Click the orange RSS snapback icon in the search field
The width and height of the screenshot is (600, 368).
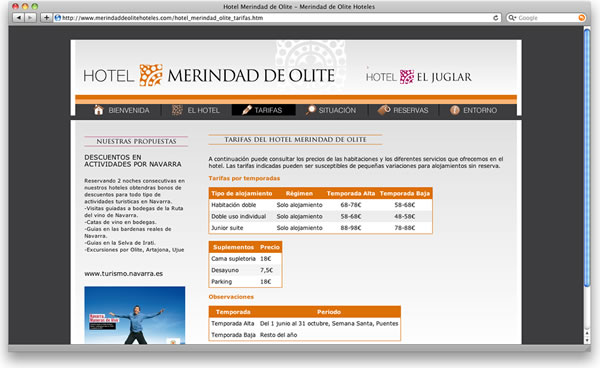click(x=581, y=18)
